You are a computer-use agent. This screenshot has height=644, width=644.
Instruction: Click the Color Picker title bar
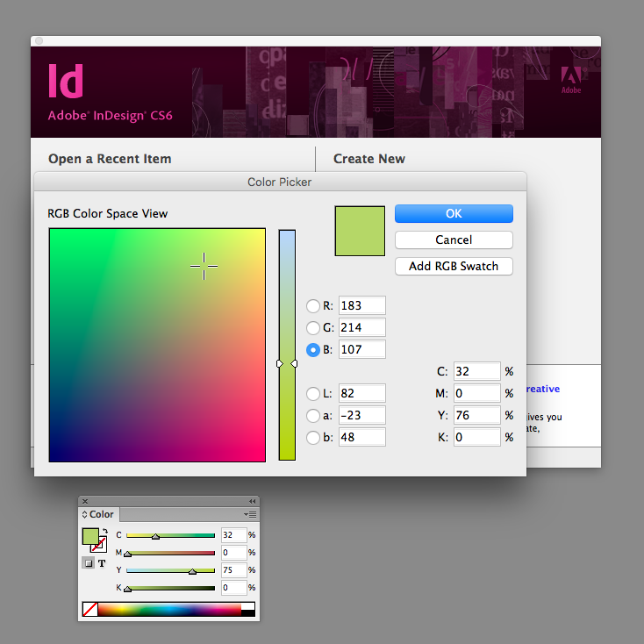[x=280, y=182]
